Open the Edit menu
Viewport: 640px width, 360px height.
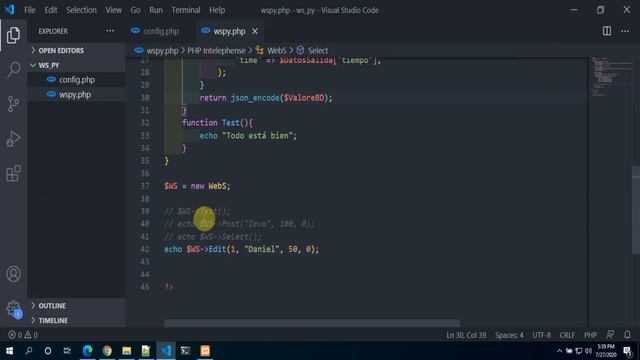tap(51, 10)
